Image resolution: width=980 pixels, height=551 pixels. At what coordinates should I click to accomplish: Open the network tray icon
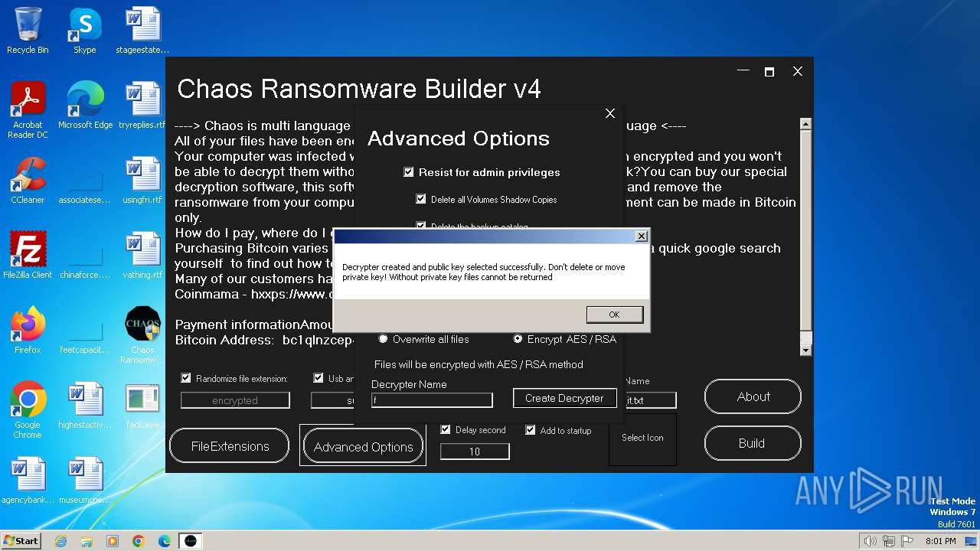[x=890, y=541]
